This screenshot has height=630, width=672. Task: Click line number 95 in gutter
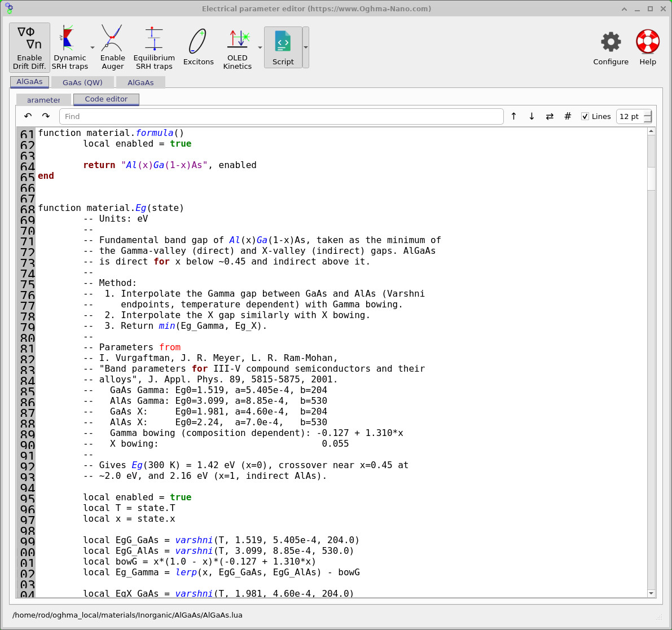[x=27, y=499]
